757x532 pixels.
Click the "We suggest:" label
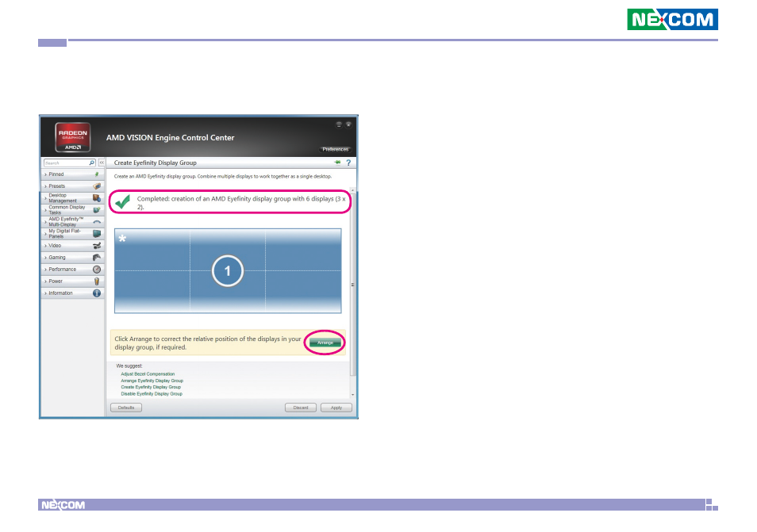pyautogui.click(x=129, y=366)
